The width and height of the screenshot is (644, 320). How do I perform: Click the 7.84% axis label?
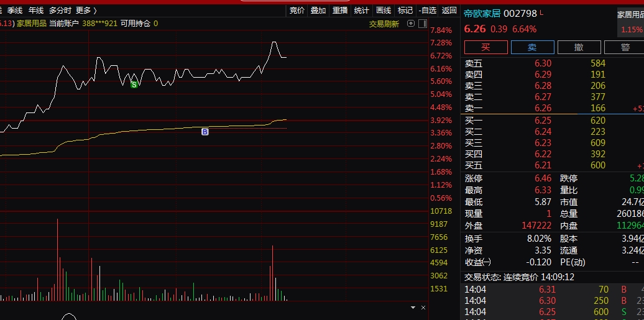click(x=441, y=30)
